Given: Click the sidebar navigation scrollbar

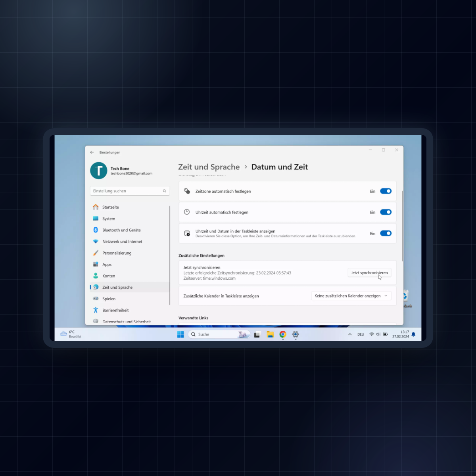Looking at the screenshot, I should 170,255.
